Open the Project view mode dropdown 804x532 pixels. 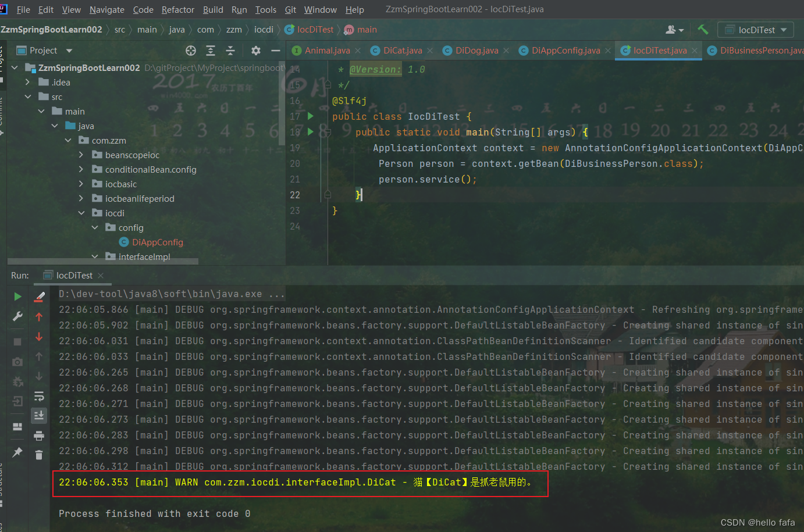pos(69,51)
